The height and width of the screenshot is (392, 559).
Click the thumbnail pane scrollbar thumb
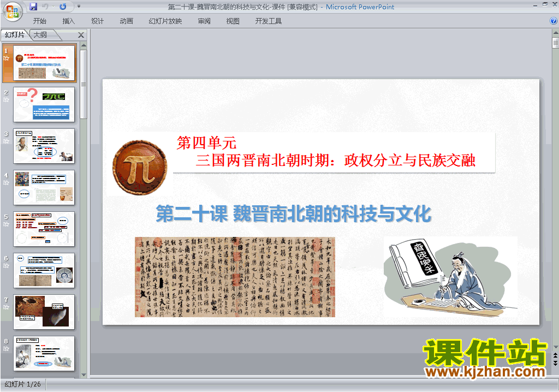[x=84, y=84]
